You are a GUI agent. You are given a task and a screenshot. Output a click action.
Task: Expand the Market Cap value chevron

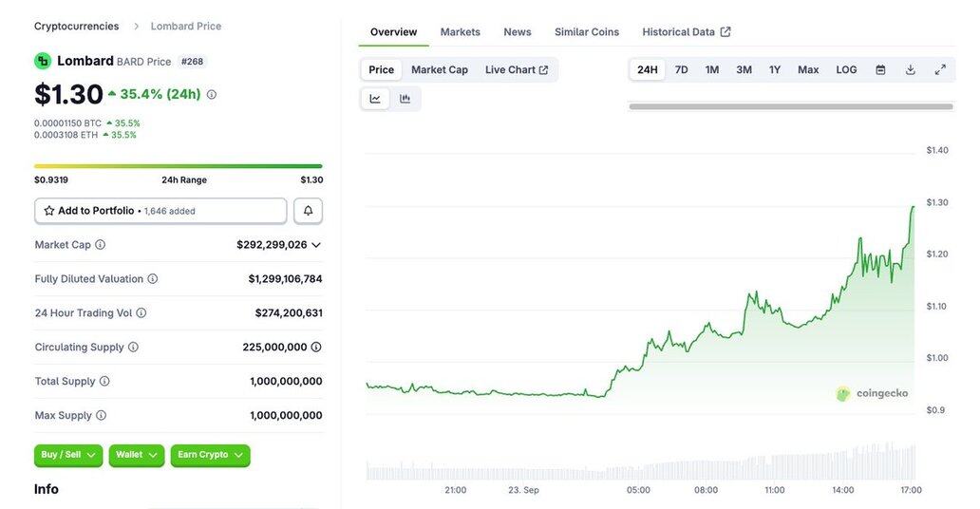pyautogui.click(x=316, y=245)
